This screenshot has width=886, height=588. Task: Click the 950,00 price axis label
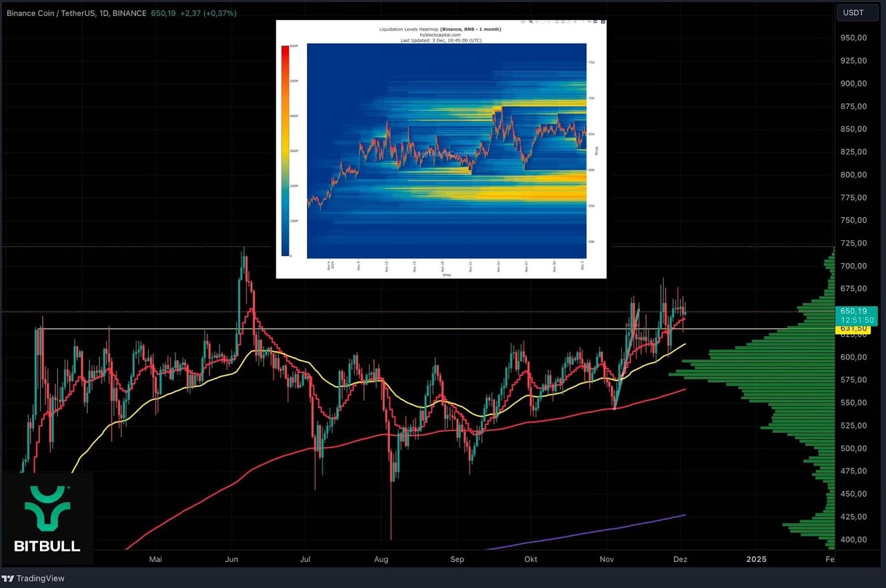click(853, 38)
